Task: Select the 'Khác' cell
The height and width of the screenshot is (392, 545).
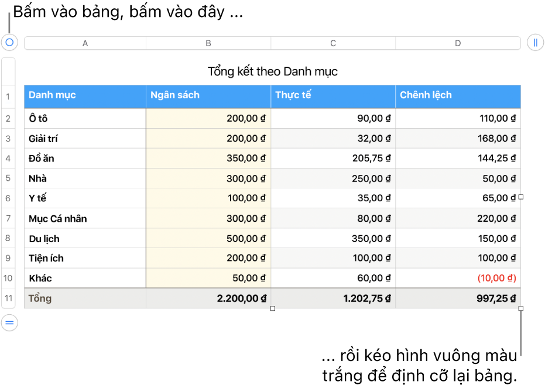Action: (x=85, y=278)
